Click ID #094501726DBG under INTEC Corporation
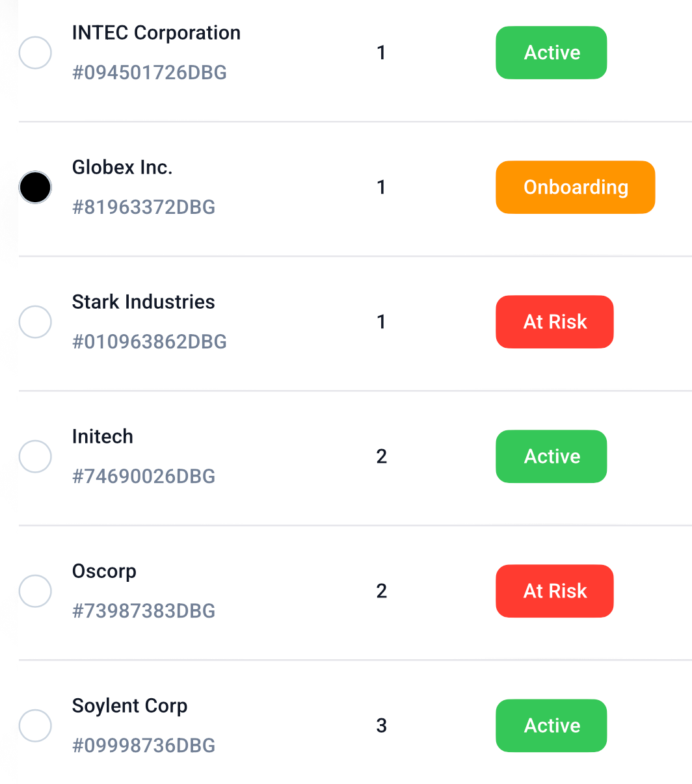The height and width of the screenshot is (784, 692). [150, 72]
